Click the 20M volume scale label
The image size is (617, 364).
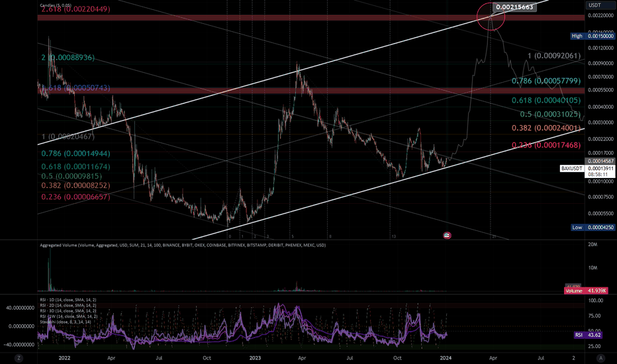[593, 245]
